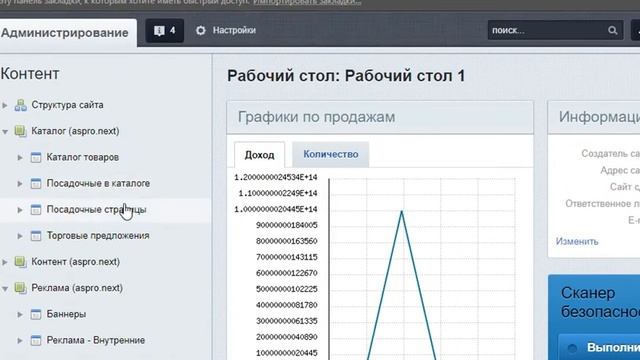Image resolution: width=640 pixels, height=360 pixels.
Task: Switch to the Количество tab
Action: 331,154
